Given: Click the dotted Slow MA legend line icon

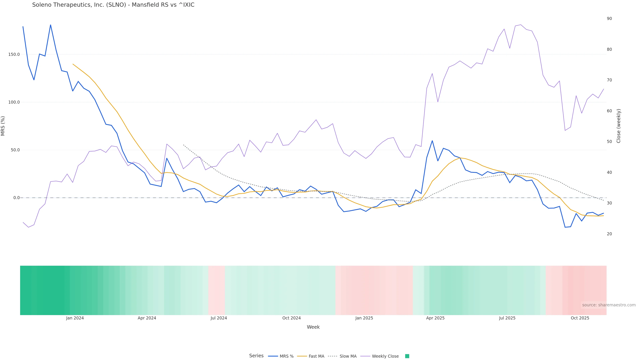Looking at the screenshot, I should click(333, 356).
